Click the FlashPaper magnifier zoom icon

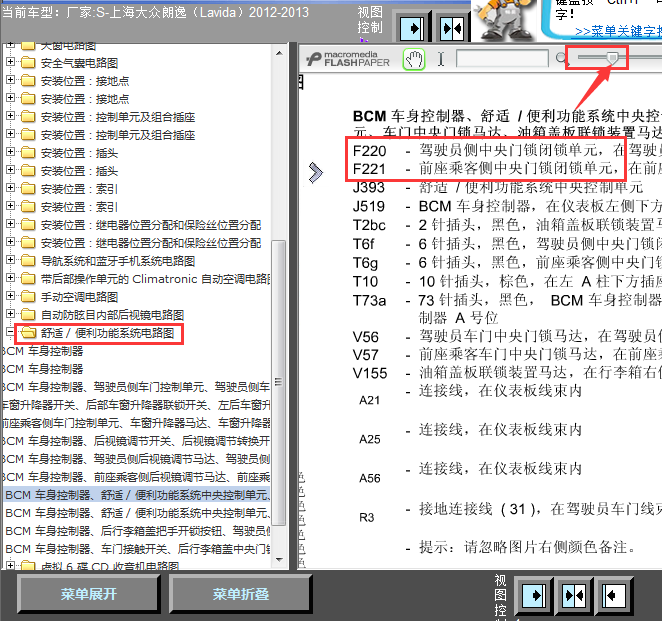click(x=561, y=58)
